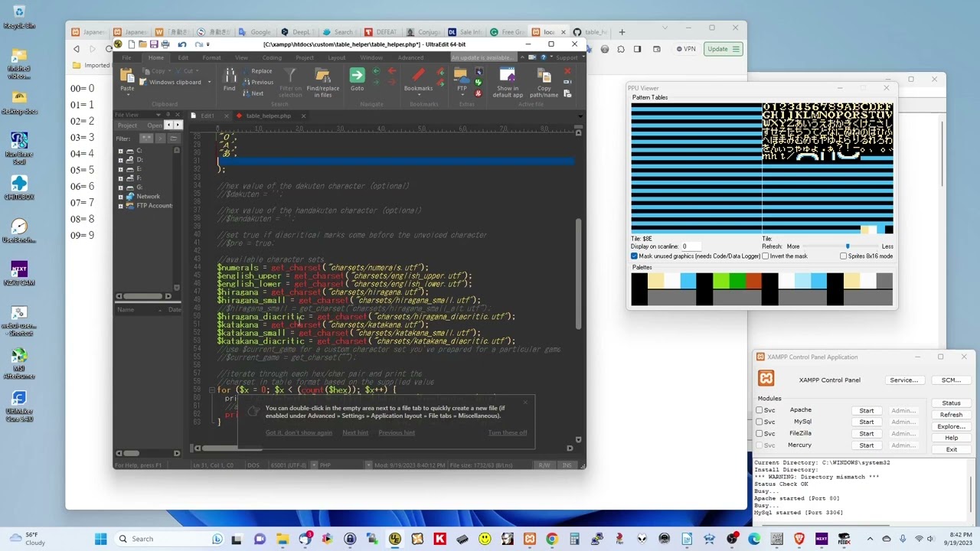
Task: Check the FileZilla Svc checkbox
Action: (x=759, y=433)
